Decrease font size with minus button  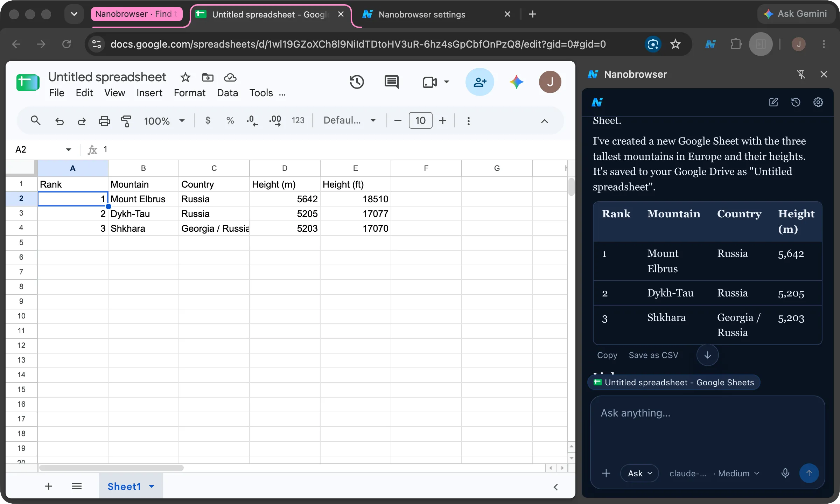398,121
